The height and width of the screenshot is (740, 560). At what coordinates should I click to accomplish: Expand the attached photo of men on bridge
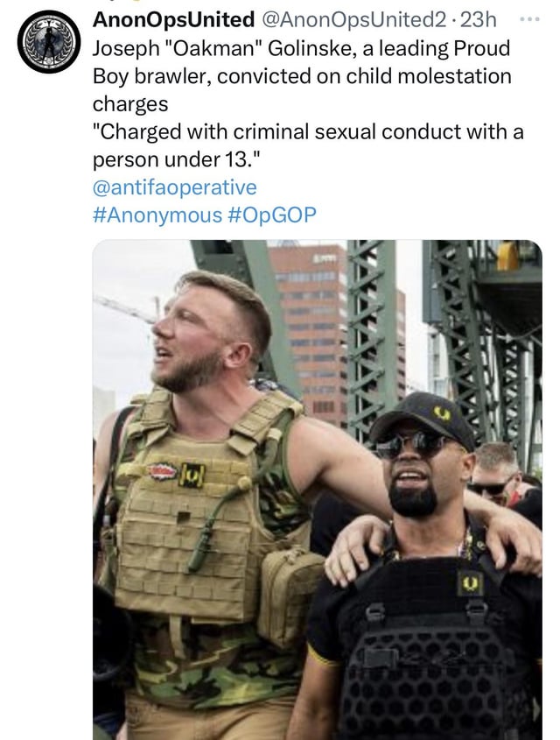[318, 490]
